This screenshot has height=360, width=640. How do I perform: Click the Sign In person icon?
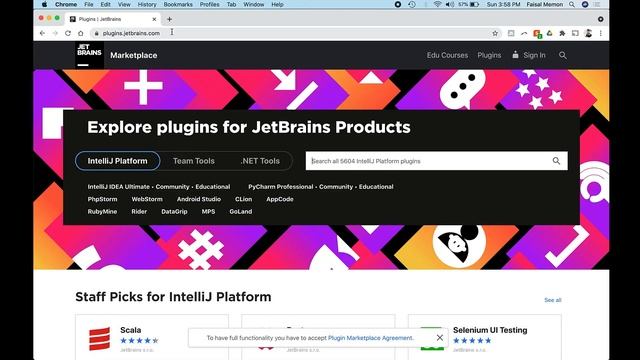(x=515, y=55)
